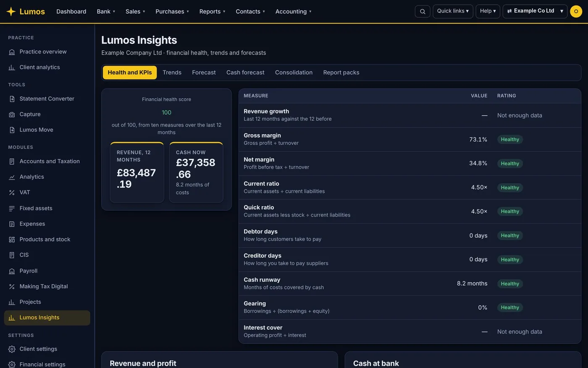Screen dimensions: 588x368
Task: Click the VAT percent icon
Action: point(12,193)
